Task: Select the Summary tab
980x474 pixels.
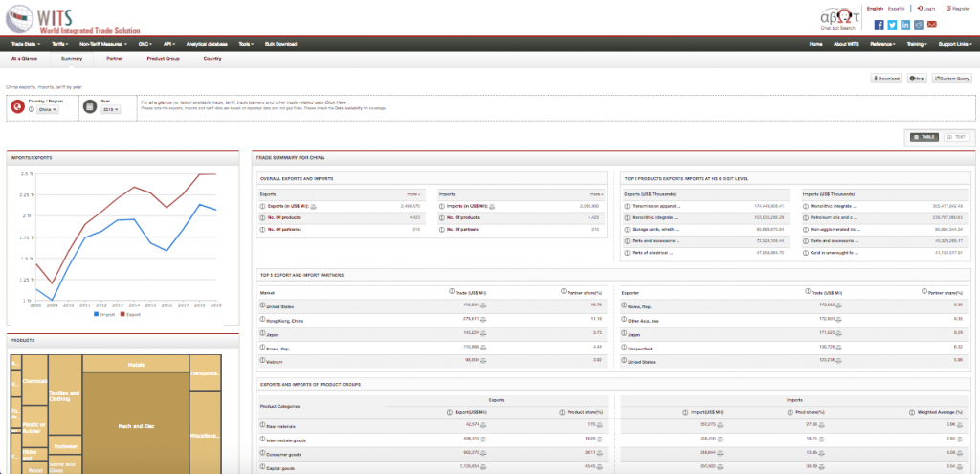Action: pos(72,58)
